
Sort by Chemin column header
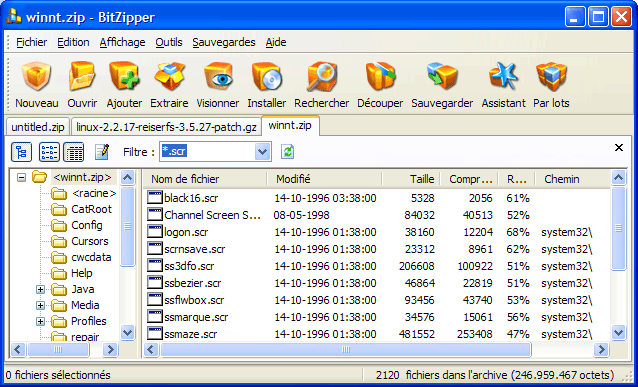(x=572, y=179)
